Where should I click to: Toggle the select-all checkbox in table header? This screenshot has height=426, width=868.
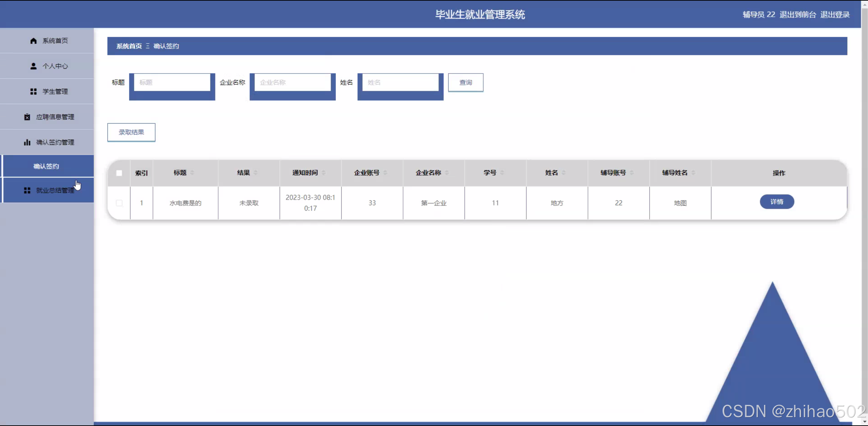pyautogui.click(x=119, y=173)
